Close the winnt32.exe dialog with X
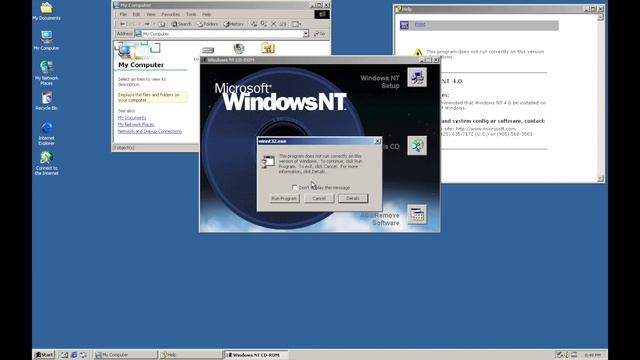 click(378, 141)
